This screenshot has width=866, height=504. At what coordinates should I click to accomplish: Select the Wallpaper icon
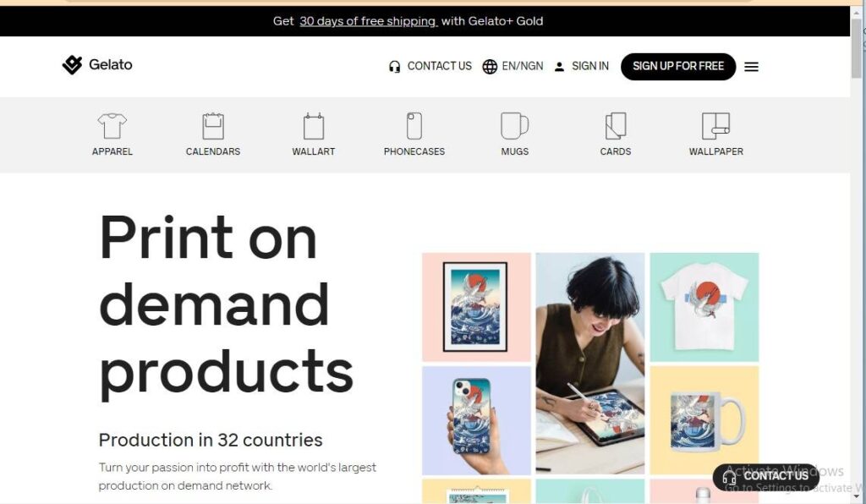pyautogui.click(x=715, y=126)
